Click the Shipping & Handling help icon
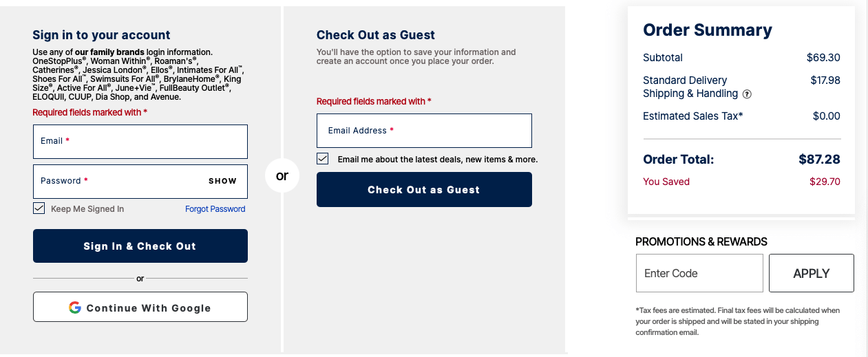Viewport: 868px width, 357px height. [x=747, y=94]
